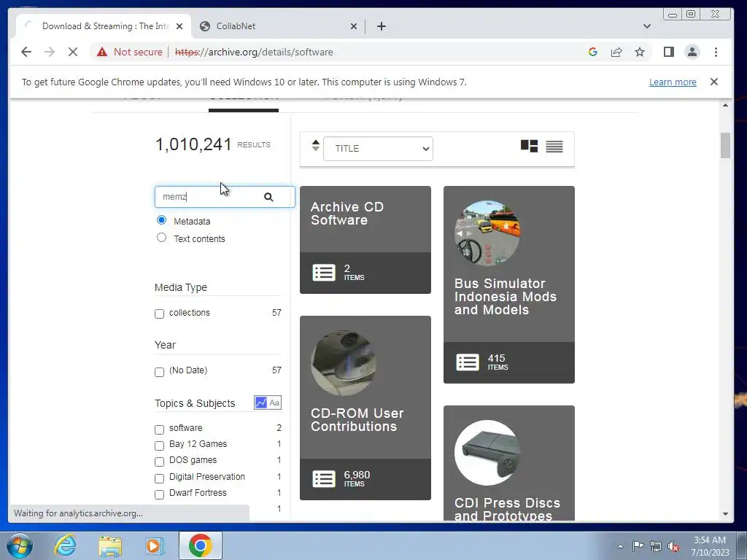Open Windows Explorer folder in taskbar
Screen dimensions: 747x560
[110, 545]
